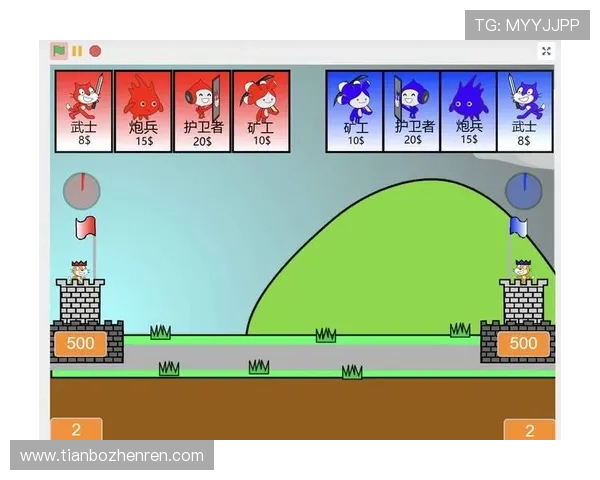
Task: Open the www.tianbozhenren.com watermark link
Action: click(x=112, y=456)
